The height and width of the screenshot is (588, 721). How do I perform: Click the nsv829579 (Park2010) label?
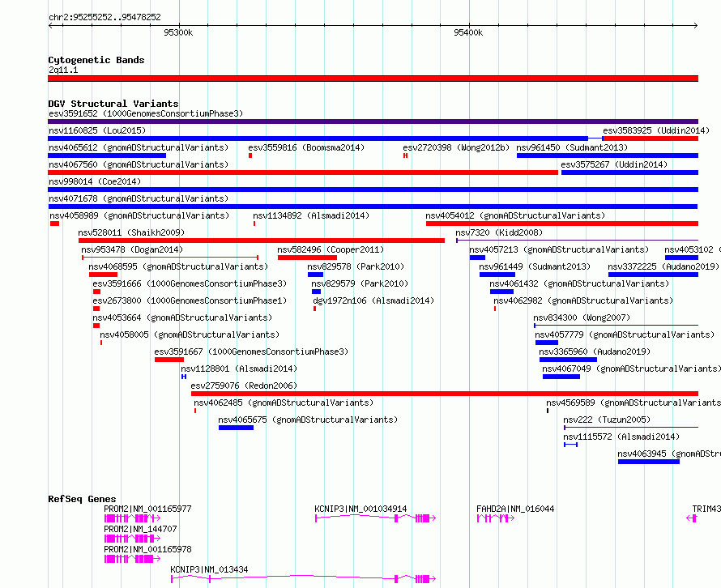(x=360, y=283)
